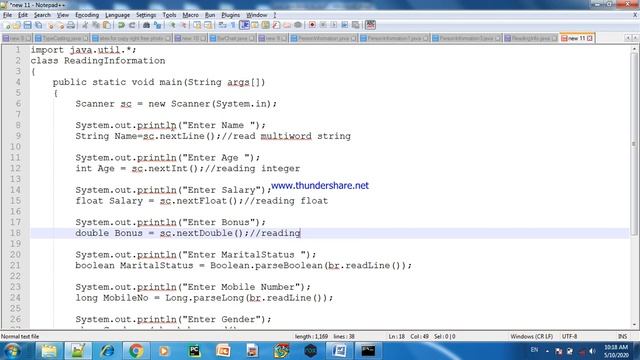Open Command Prompt from taskbar
640x360 pixels.
pos(368,351)
